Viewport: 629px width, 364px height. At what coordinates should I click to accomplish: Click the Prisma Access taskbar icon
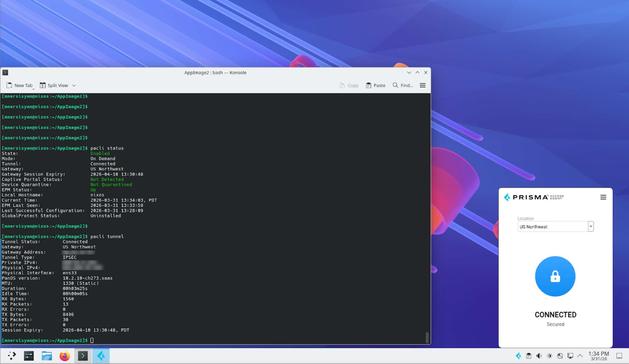[x=101, y=356]
